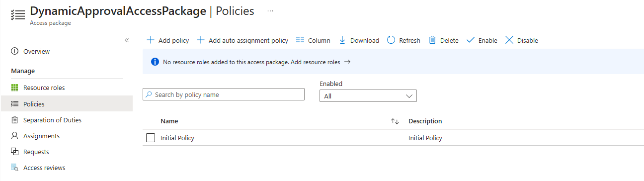Click the Enable checkmark icon
The height and width of the screenshot is (181, 644).
471,40
